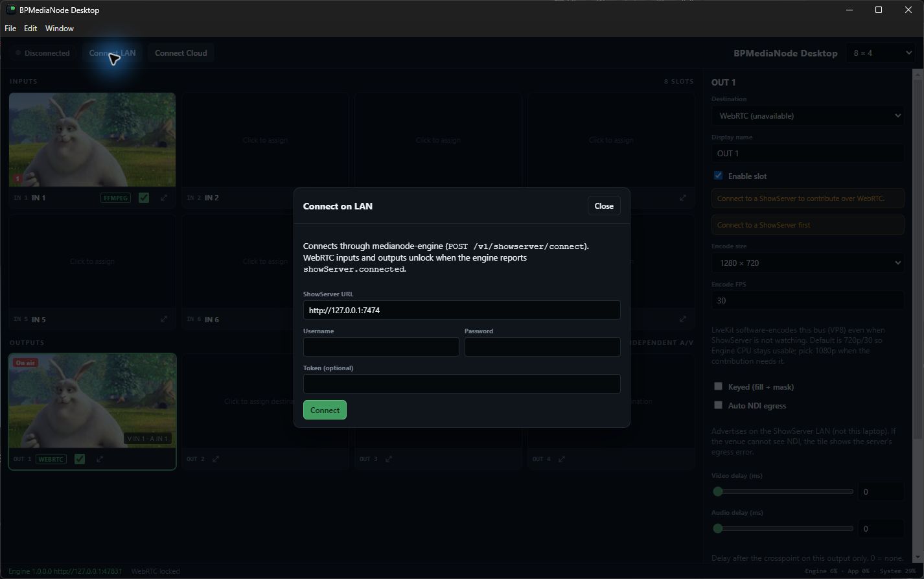Click the red tally number badge on IN 1

point(17,179)
